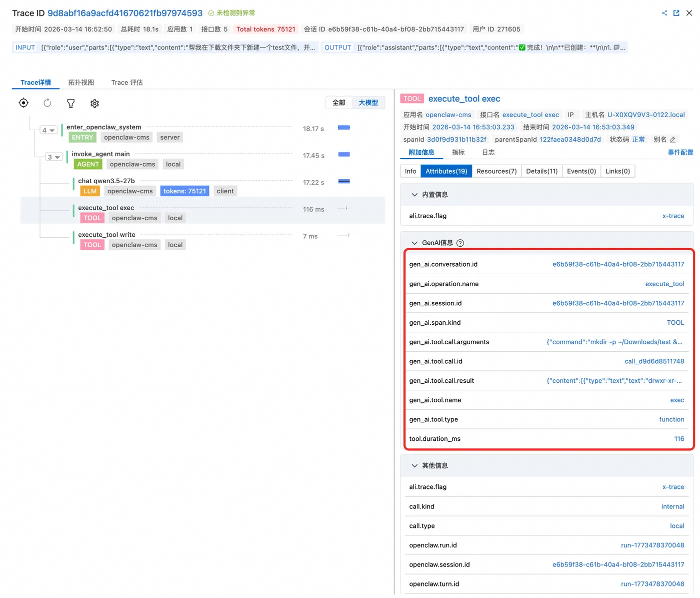
Task: Open the trace settings gear icon
Action: click(x=94, y=103)
